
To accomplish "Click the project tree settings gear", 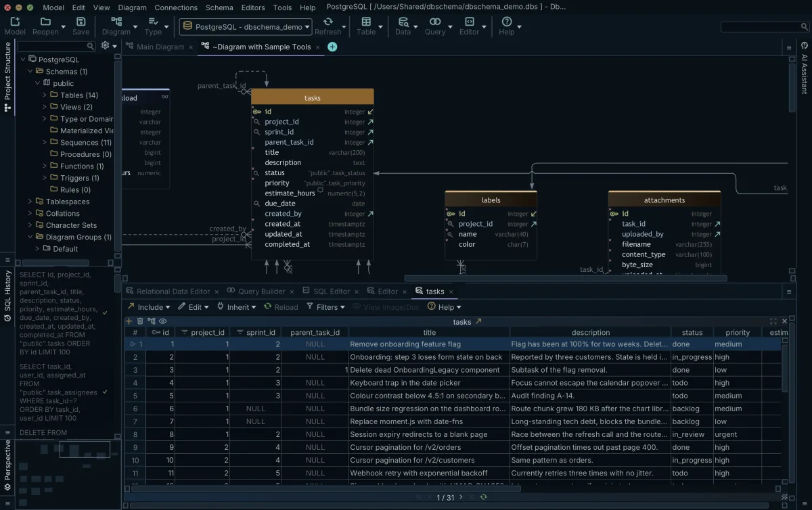I will coord(105,46).
